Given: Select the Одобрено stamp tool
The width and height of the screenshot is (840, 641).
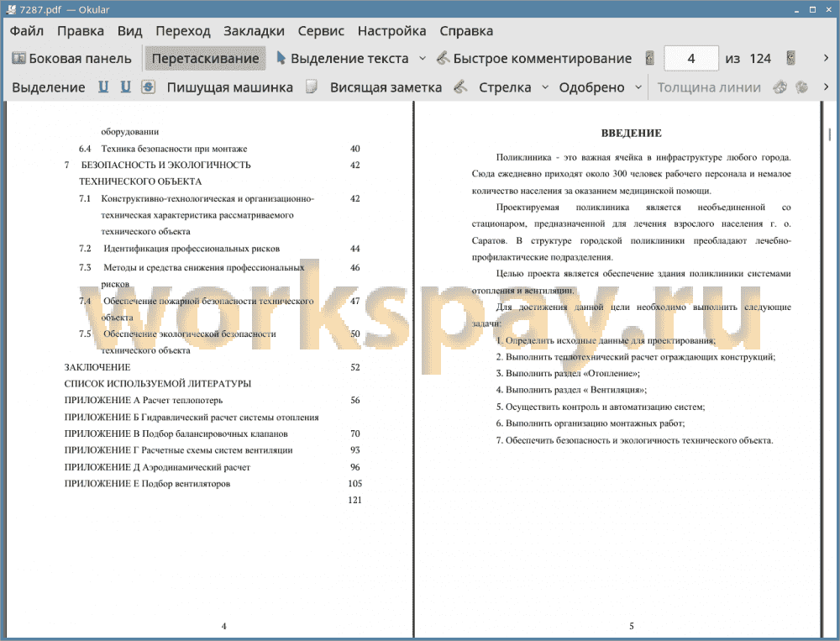Looking at the screenshot, I should [x=591, y=87].
